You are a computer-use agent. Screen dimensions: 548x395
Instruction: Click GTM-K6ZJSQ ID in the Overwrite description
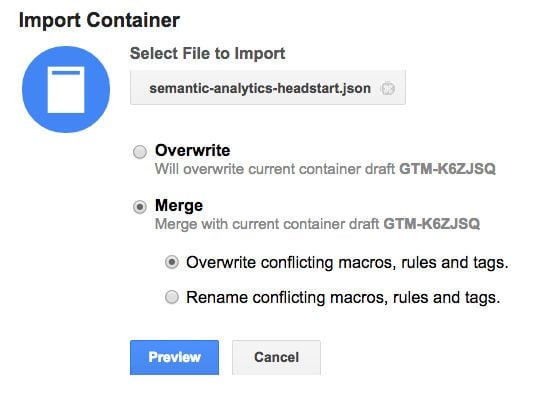tap(447, 169)
